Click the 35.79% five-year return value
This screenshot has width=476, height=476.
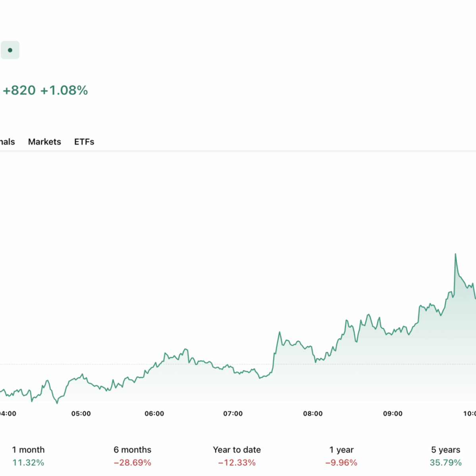coord(445,463)
